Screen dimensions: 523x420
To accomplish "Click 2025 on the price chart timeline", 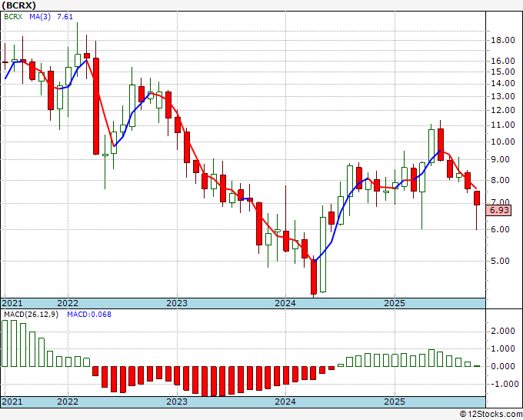I will click(395, 303).
